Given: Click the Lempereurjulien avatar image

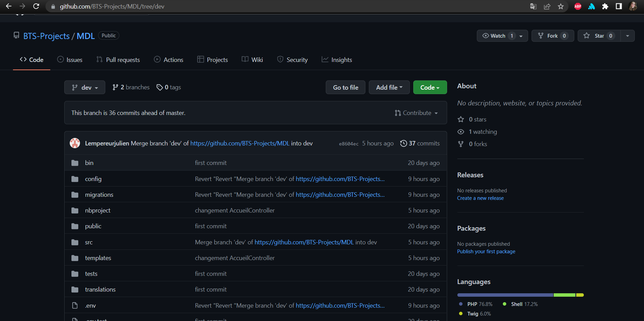Looking at the screenshot, I should pos(75,143).
